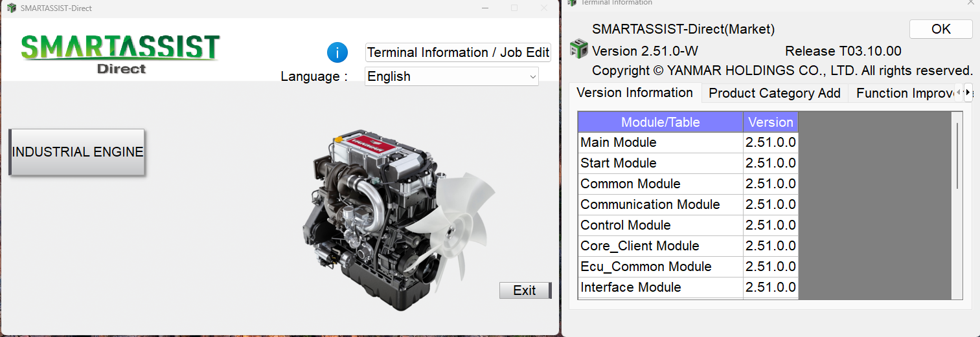Open the Product Category Add tab
This screenshot has width=980, height=337.
(775, 93)
